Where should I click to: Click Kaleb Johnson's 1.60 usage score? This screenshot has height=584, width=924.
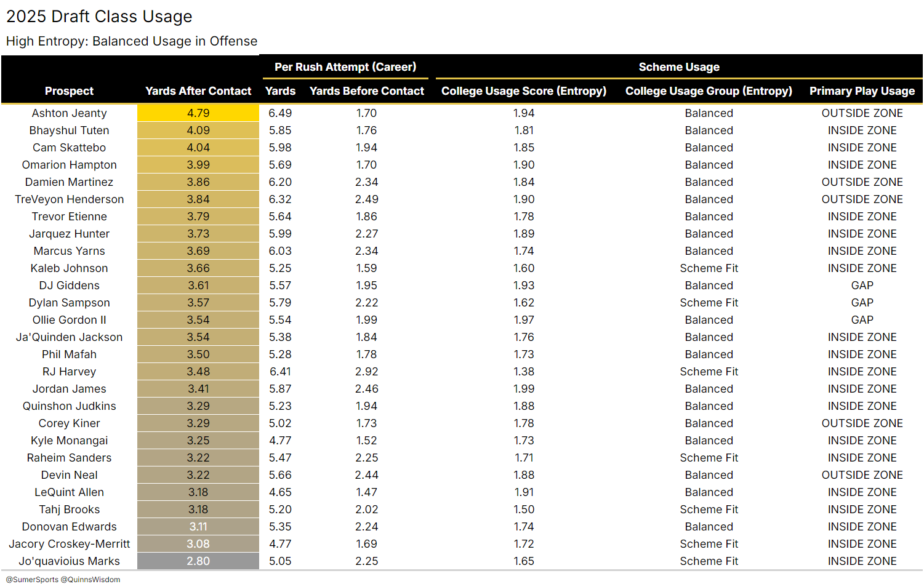pos(524,268)
